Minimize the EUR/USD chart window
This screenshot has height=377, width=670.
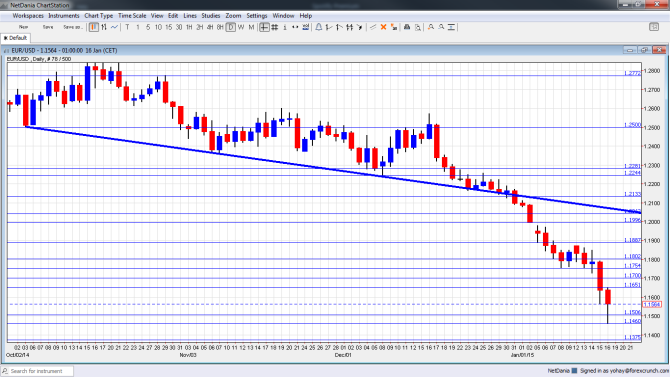click(630, 50)
